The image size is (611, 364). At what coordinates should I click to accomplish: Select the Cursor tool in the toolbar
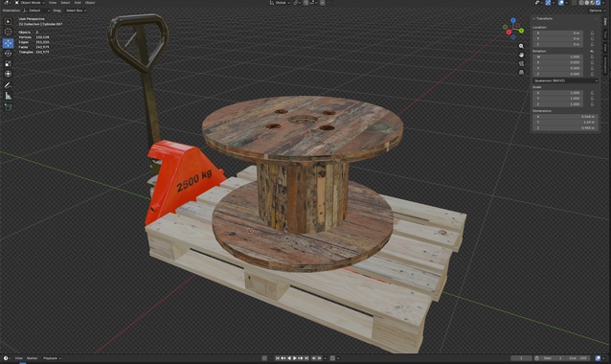[8, 32]
